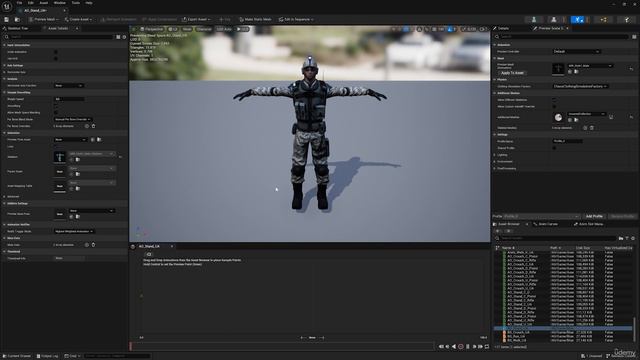The image size is (640, 360).
Task: Clear the Meta Data array with trash icon
Action: point(93,245)
